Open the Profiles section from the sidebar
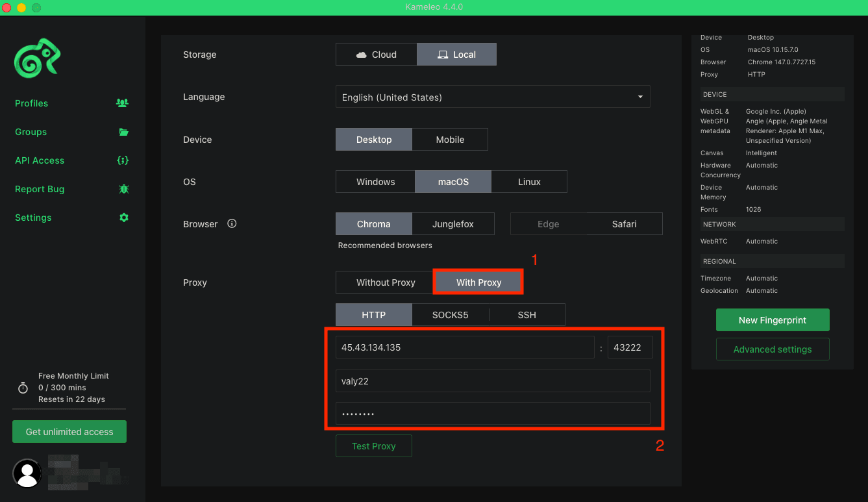868x502 pixels. point(31,103)
